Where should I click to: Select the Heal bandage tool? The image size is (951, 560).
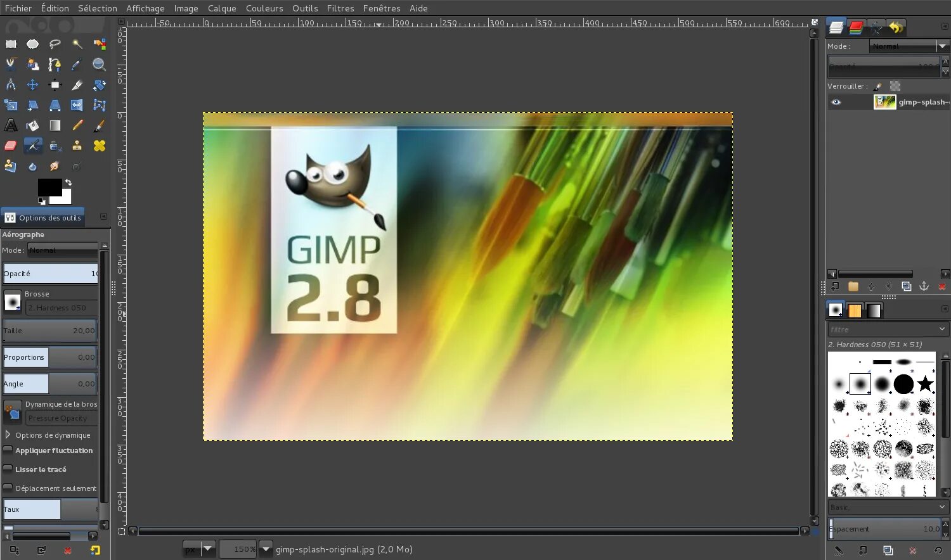100,146
